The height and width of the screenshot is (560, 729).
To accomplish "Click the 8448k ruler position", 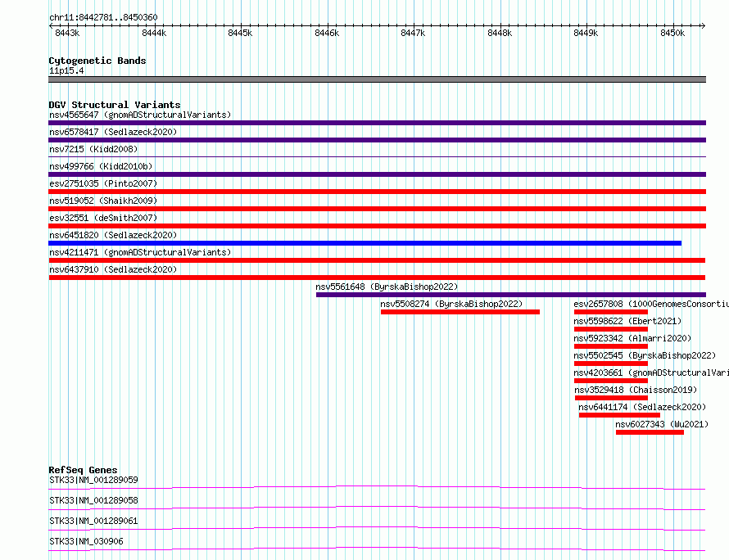I will pyautogui.click(x=500, y=33).
